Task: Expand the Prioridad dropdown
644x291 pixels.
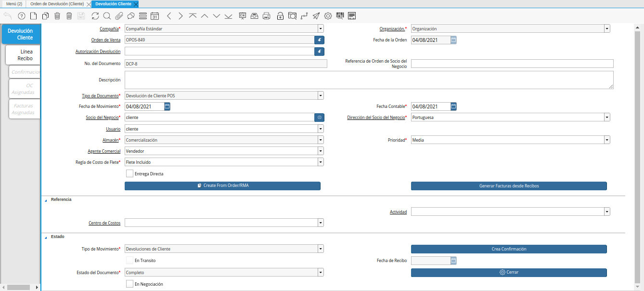Action: 607,140
